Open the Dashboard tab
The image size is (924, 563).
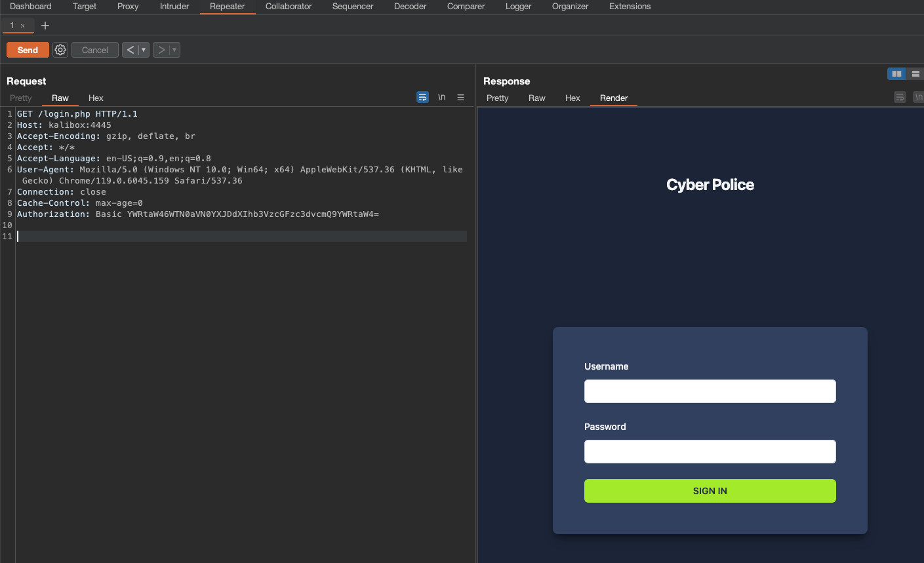point(31,7)
